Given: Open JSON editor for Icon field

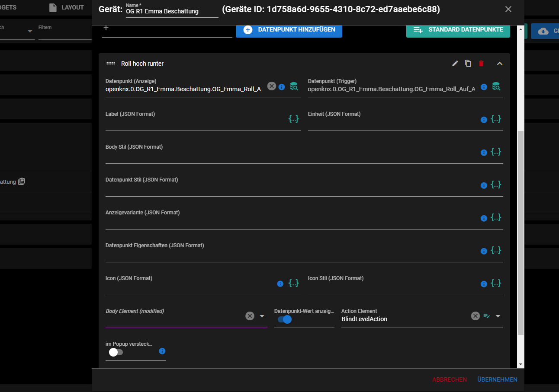Looking at the screenshot, I should tap(294, 283).
